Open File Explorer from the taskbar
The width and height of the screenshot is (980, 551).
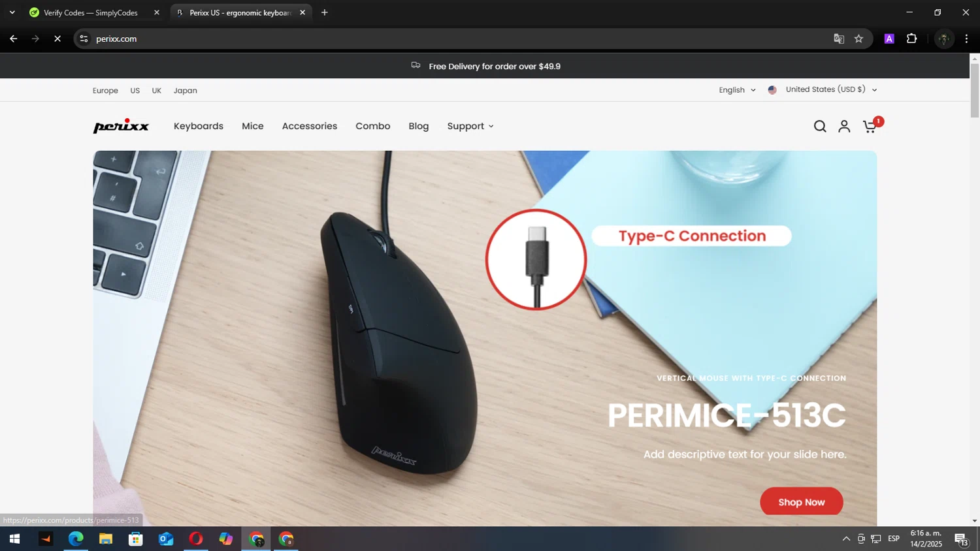click(106, 539)
